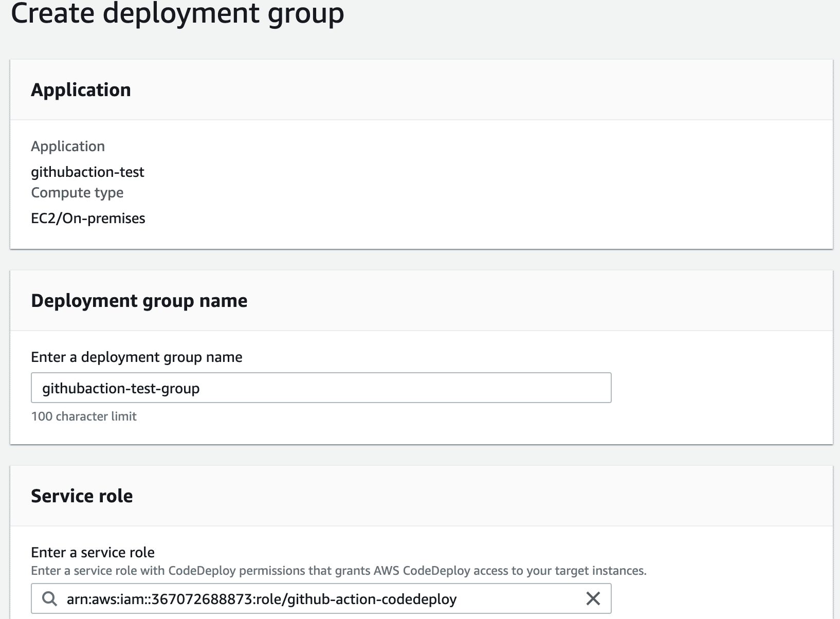Click the Application section header
The image size is (840, 619).
81,89
